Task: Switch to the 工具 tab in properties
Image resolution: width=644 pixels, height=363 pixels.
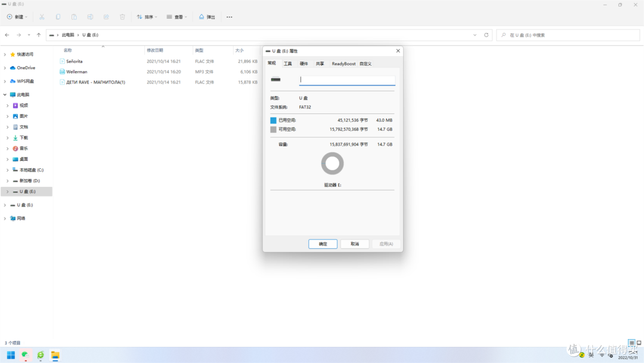Action: (287, 64)
